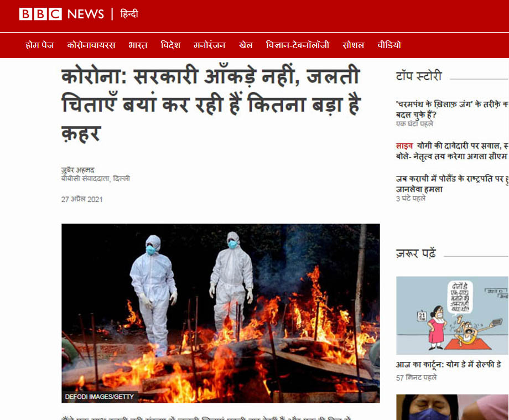509x420 pixels.
Task: Click thumbnail of woman wearing blue mask
Action: coord(452,407)
